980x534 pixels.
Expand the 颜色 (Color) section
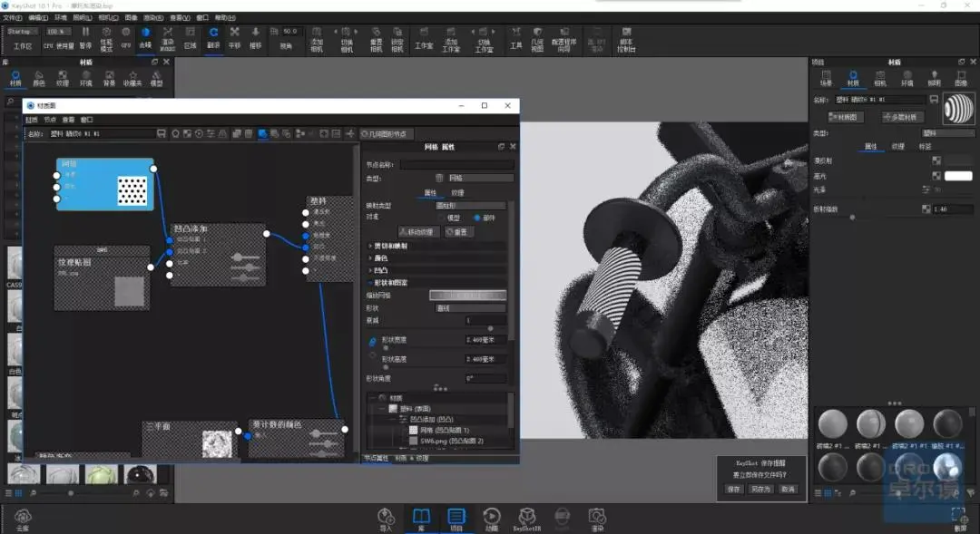point(380,257)
